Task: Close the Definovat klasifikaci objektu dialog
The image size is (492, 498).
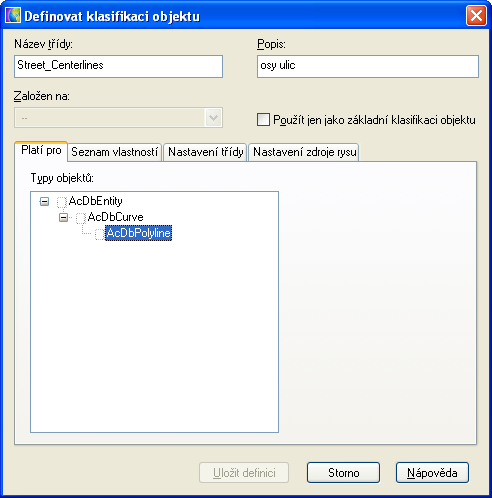Action: click(476, 16)
